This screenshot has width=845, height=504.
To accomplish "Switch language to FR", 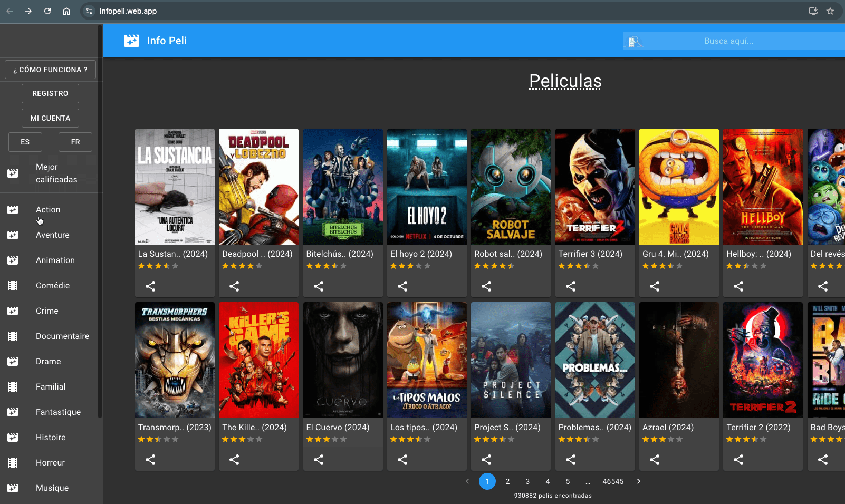I will pyautogui.click(x=75, y=142).
